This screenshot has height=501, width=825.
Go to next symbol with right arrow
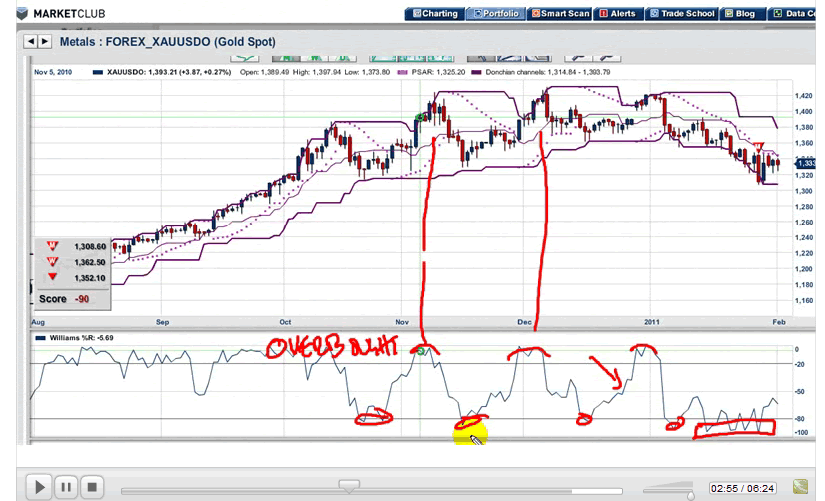click(x=45, y=41)
